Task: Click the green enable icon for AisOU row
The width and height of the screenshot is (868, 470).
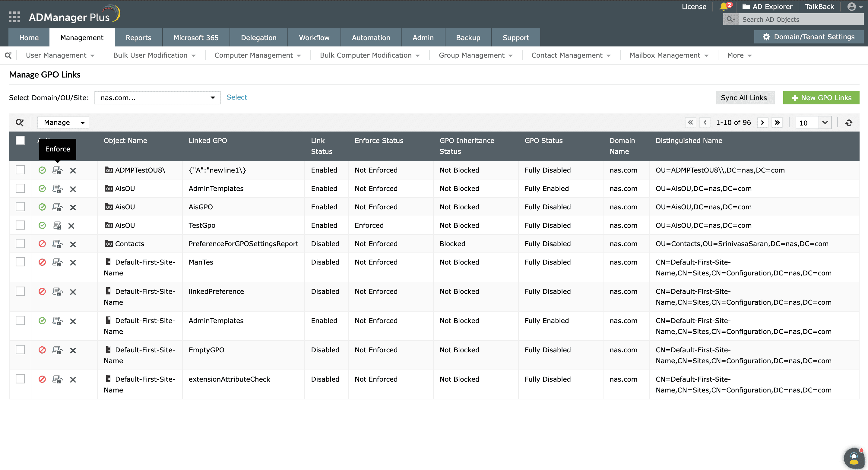Action: point(42,188)
